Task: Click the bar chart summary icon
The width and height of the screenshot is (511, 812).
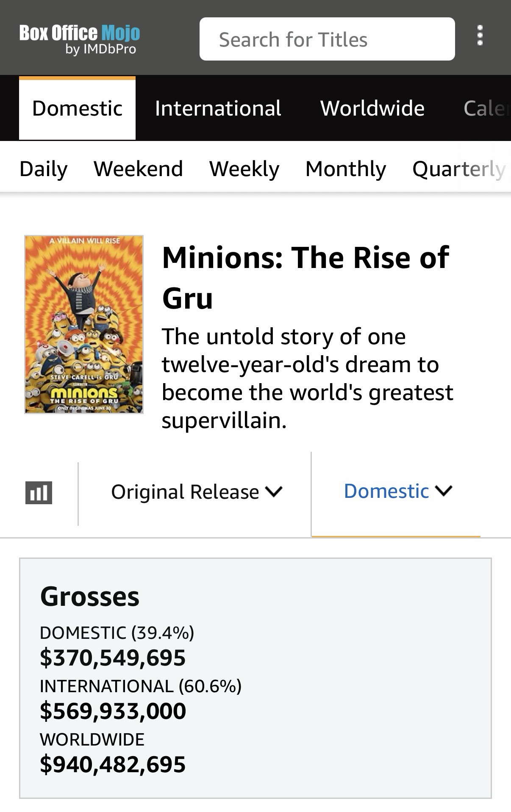Action: (39, 493)
